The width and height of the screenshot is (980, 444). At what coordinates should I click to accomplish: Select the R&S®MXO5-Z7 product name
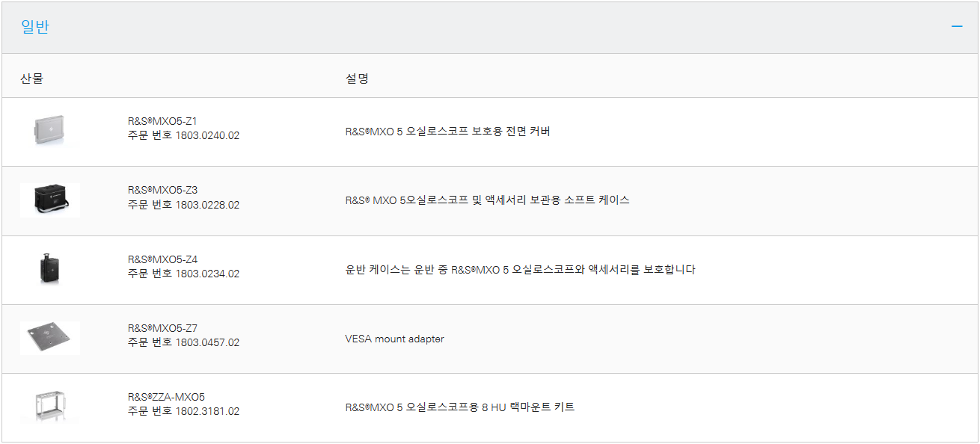[x=162, y=328]
